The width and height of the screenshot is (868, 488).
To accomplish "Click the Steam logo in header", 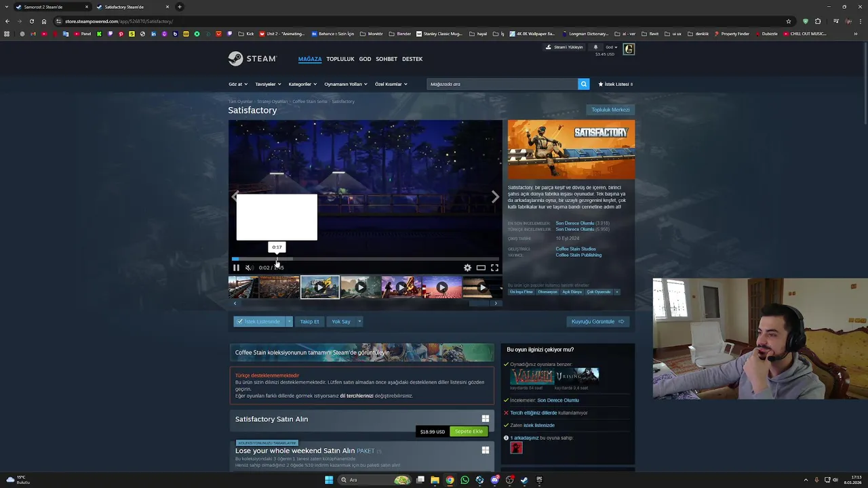I will pos(252,59).
